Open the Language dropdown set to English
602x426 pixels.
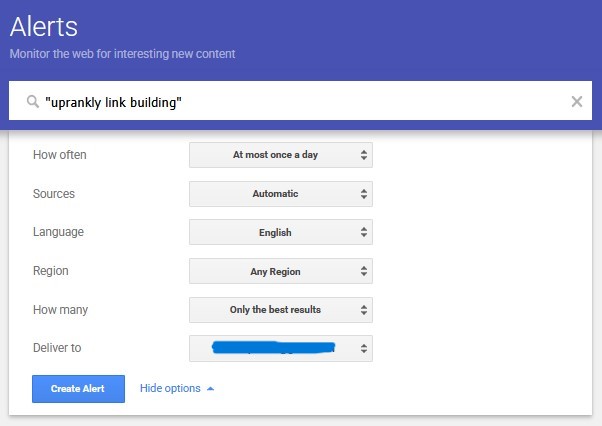coord(281,232)
